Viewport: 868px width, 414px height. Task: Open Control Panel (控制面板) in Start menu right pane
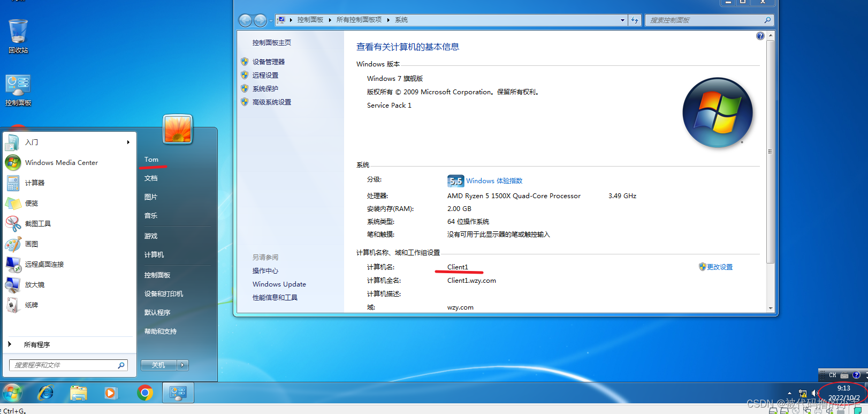[157, 275]
